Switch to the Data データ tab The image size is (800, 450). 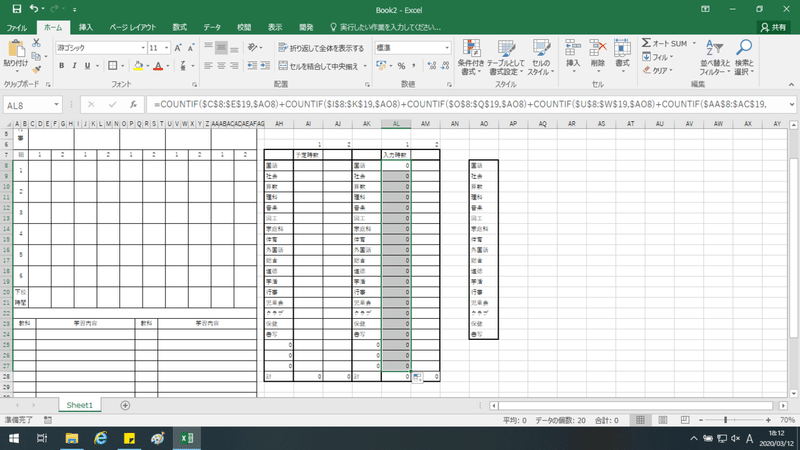(212, 28)
